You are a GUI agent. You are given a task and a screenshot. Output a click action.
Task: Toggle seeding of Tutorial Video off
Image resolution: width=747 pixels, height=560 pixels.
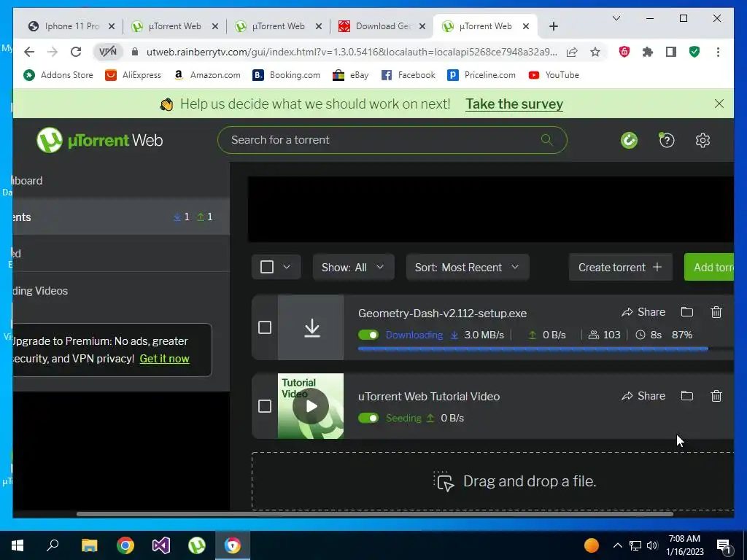[x=368, y=418]
